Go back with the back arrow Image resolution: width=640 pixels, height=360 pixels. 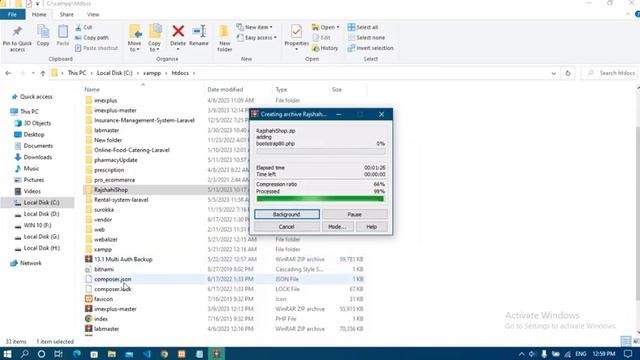(x=8, y=73)
